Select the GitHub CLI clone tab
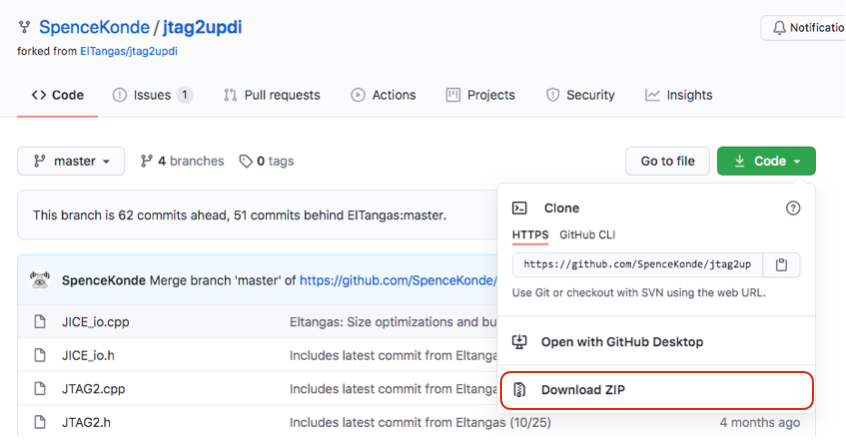This screenshot has width=846, height=440. point(587,235)
